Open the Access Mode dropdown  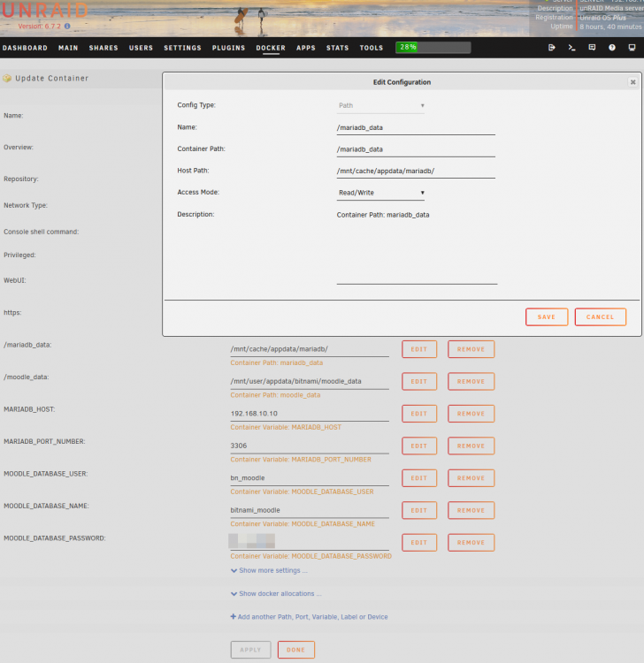pyautogui.click(x=380, y=193)
